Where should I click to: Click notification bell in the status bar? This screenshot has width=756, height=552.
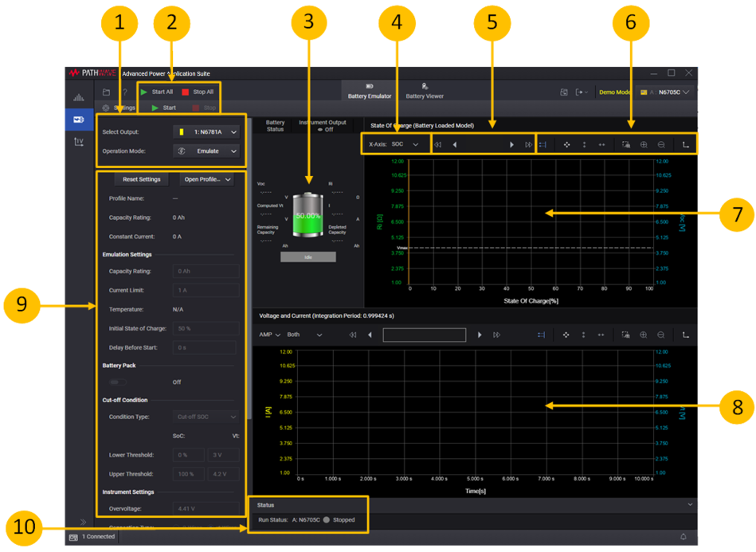684,537
